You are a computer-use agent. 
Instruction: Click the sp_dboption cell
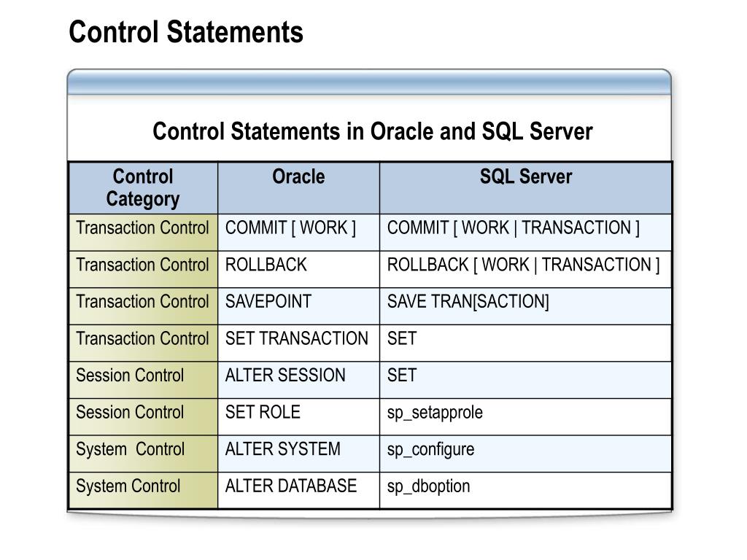pos(525,491)
